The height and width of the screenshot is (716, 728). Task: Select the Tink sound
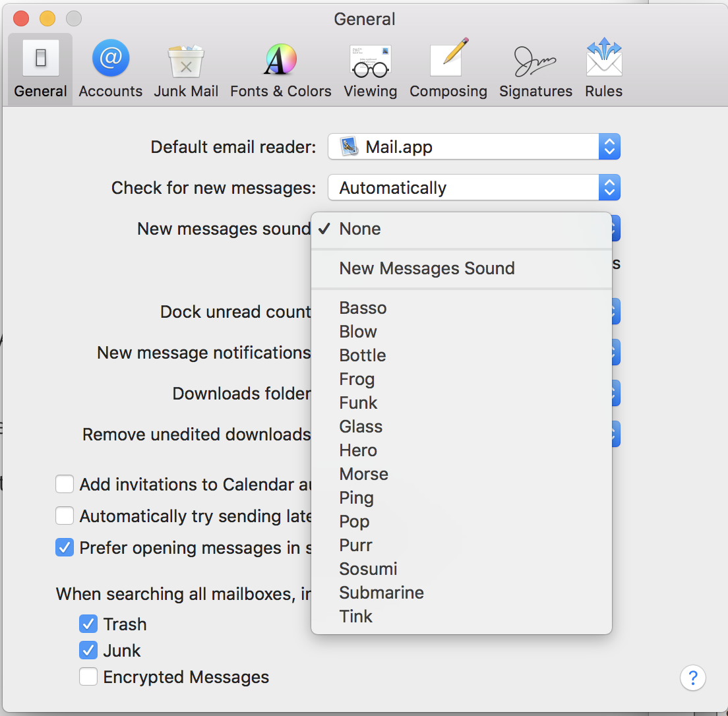[x=462, y=616]
